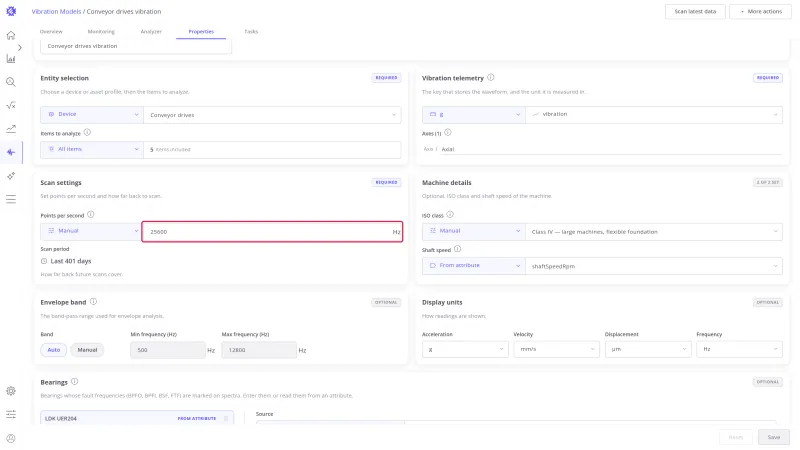Screen dimensions: 800x450
Task: Click the Save button
Action: (773, 437)
